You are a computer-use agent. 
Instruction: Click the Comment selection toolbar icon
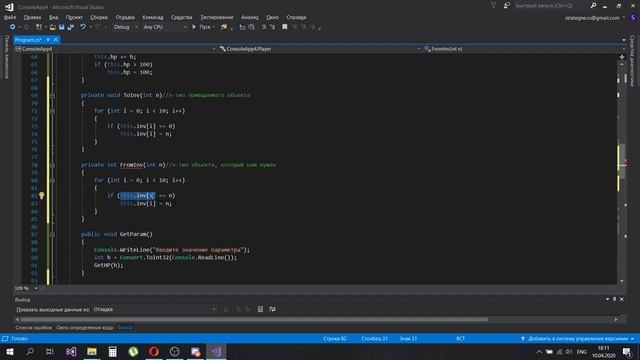click(264, 27)
